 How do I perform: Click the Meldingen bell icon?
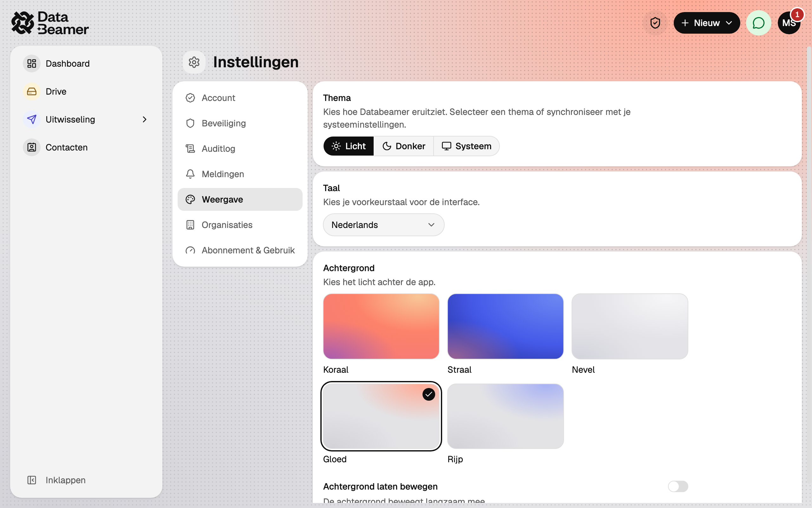[190, 174]
